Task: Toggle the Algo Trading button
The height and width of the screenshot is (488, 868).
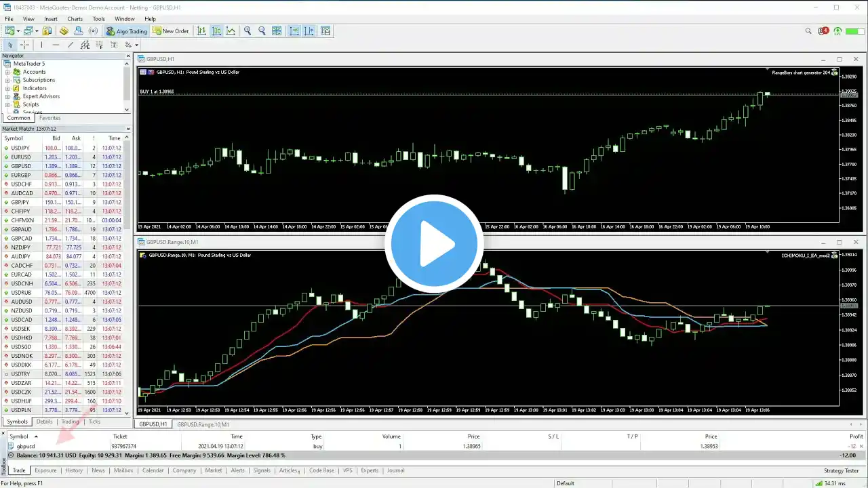Action: (x=126, y=31)
